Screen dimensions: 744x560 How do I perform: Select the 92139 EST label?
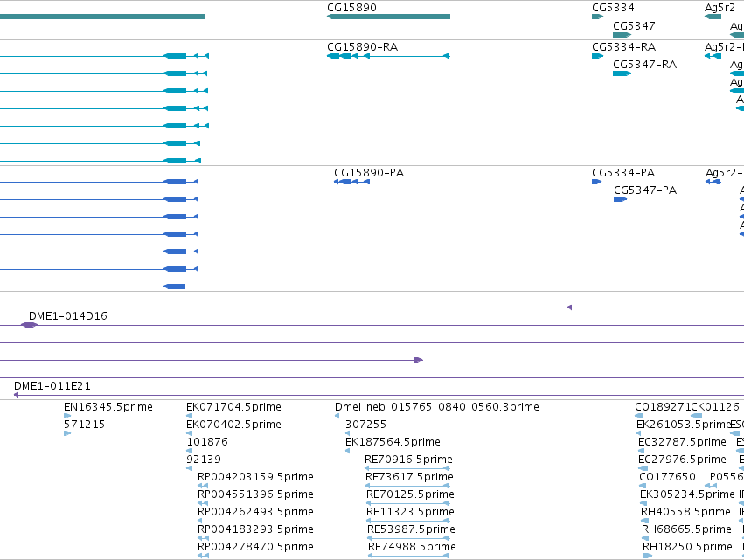(x=204, y=460)
